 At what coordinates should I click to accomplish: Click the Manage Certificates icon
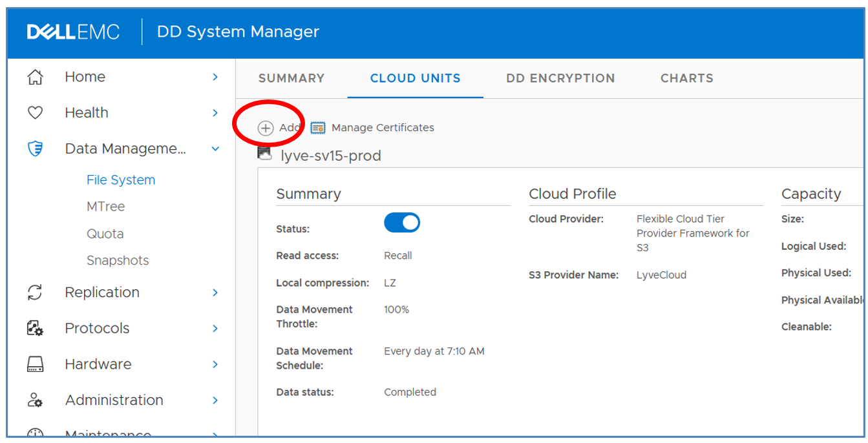tap(317, 128)
